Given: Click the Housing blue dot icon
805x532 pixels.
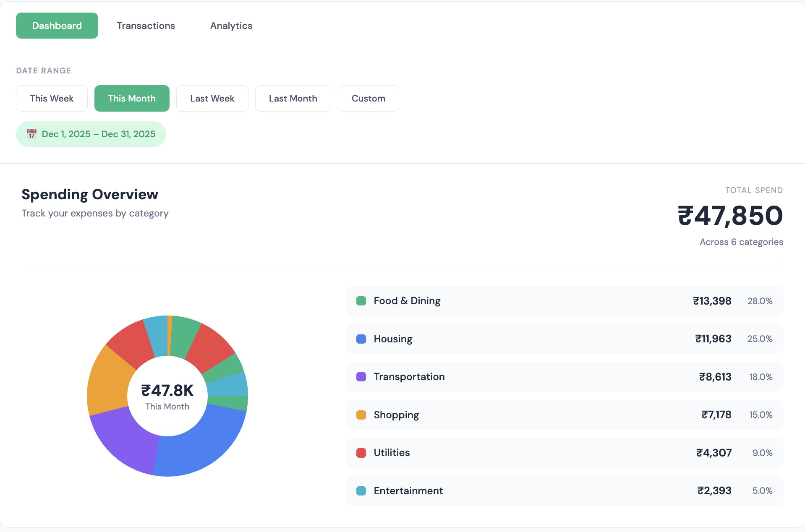Looking at the screenshot, I should tap(361, 339).
